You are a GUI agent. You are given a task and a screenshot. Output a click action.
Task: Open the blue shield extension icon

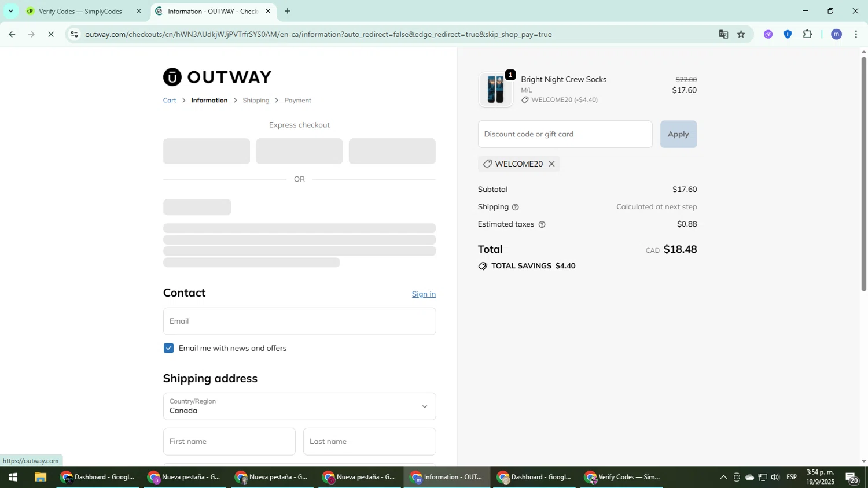[x=788, y=34]
